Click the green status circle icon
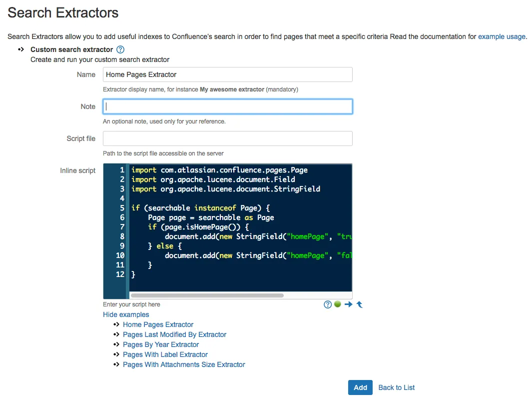The width and height of the screenshot is (532, 407). (x=337, y=304)
